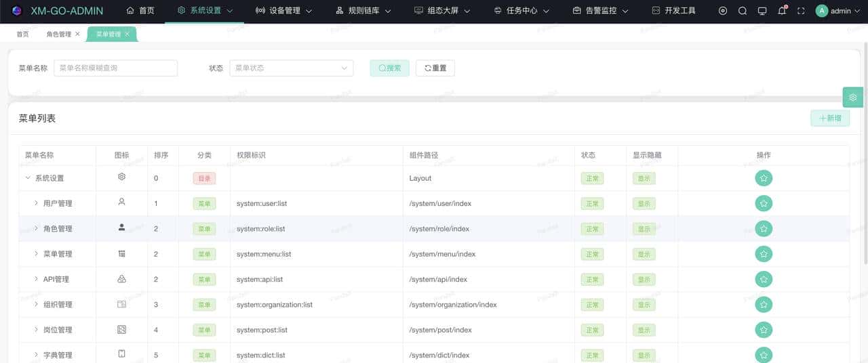Screen dimensions: 868x363
Task: Open the 规则链库 top menu
Action: pyautogui.click(x=363, y=11)
